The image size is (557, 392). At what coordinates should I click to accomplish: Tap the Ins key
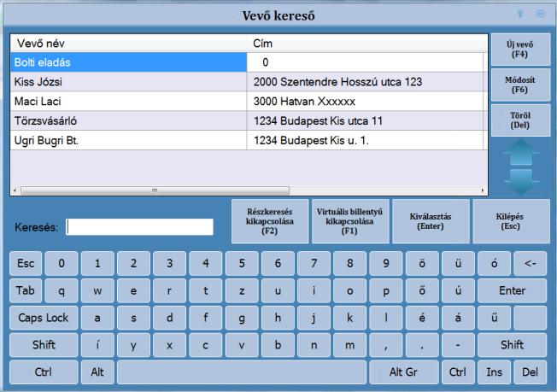click(494, 372)
